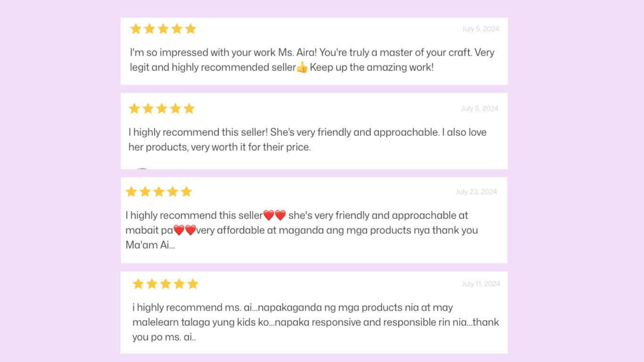Click 'Keep up the amazing work!' text
Image resolution: width=644 pixels, height=362 pixels.
[372, 67]
